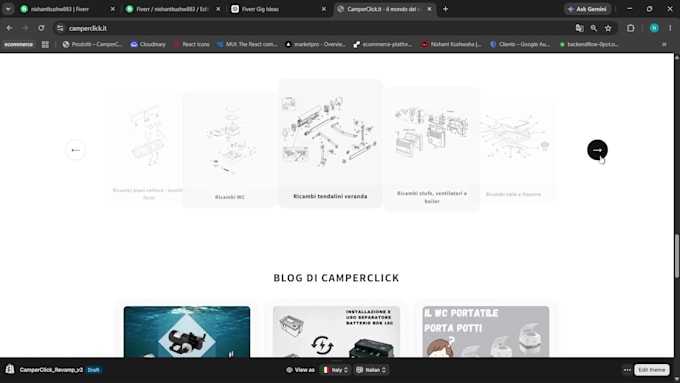Open the ecommerce bookmark folder

click(x=19, y=44)
